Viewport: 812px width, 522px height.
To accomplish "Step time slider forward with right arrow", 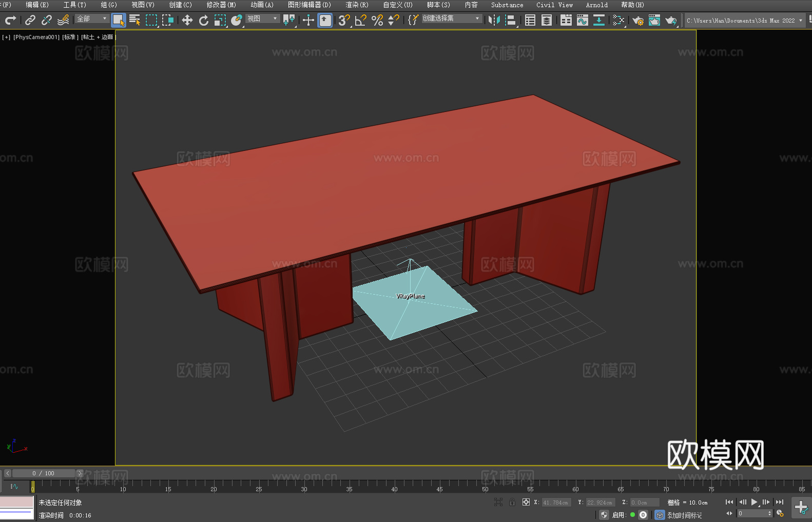I will (80, 473).
